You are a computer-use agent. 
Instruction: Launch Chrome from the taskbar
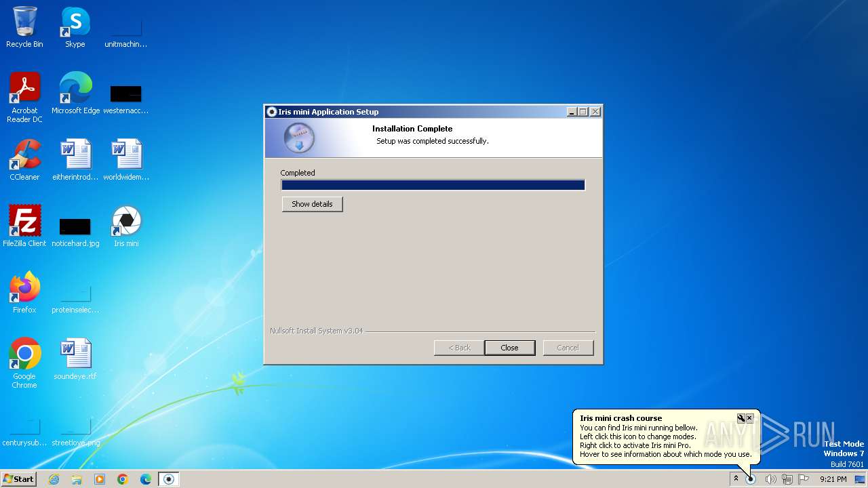coord(123,479)
